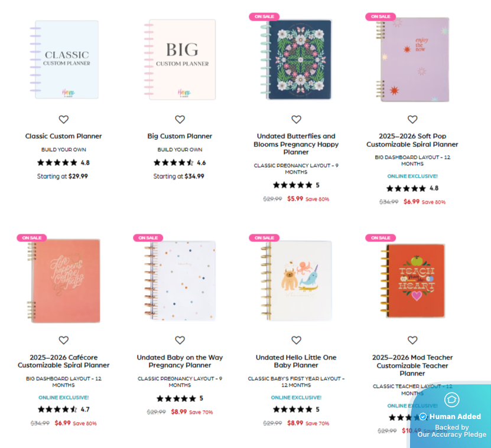Click ON SALE badge on Cafécore planner
This screenshot has width=491, height=448.
[32, 238]
